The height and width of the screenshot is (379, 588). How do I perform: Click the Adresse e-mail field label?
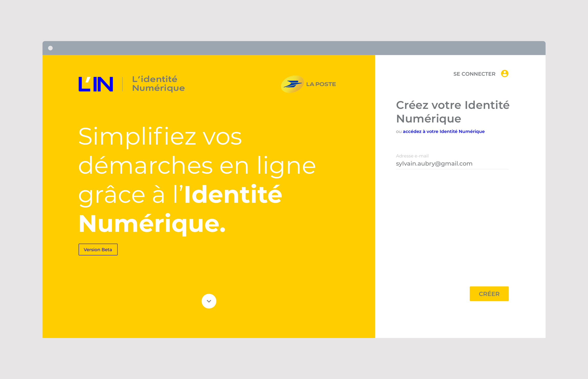[x=412, y=156]
